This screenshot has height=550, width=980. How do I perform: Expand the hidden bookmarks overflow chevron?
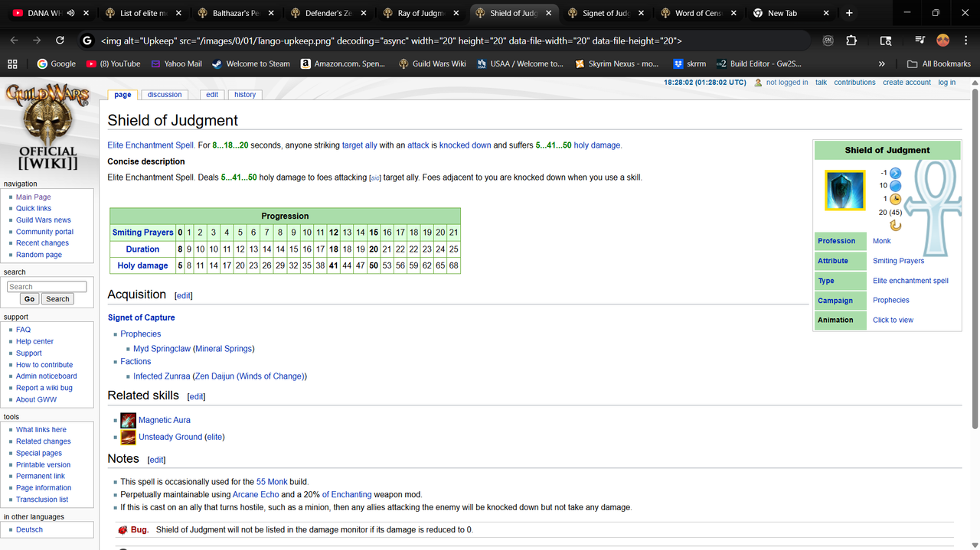click(882, 63)
